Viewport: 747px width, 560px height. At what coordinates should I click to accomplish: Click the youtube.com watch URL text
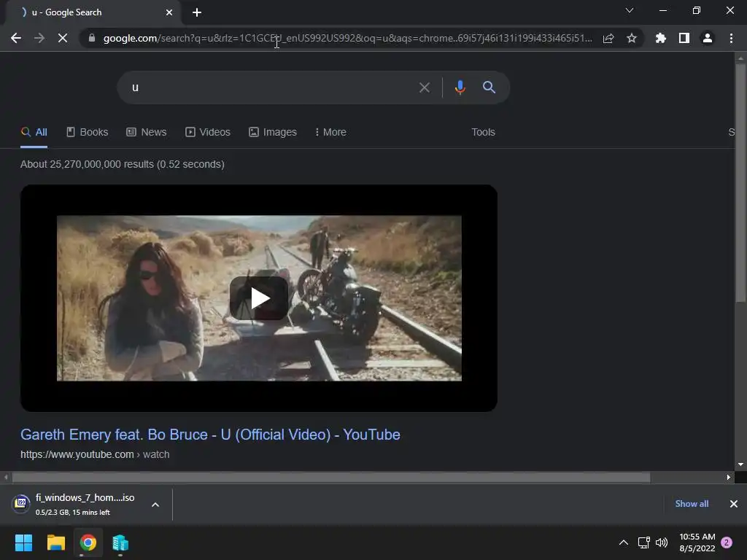pyautogui.click(x=95, y=455)
